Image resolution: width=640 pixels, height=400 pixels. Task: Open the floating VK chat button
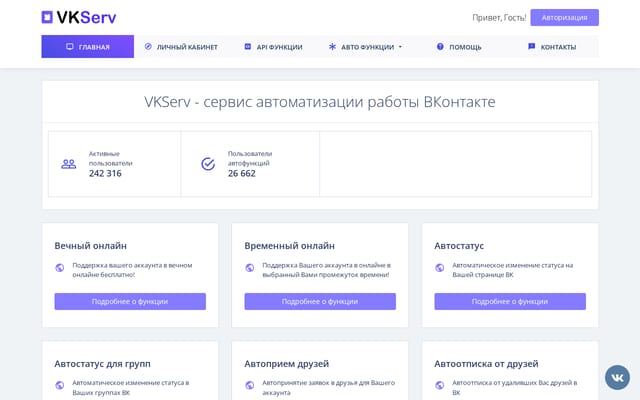coord(617,378)
